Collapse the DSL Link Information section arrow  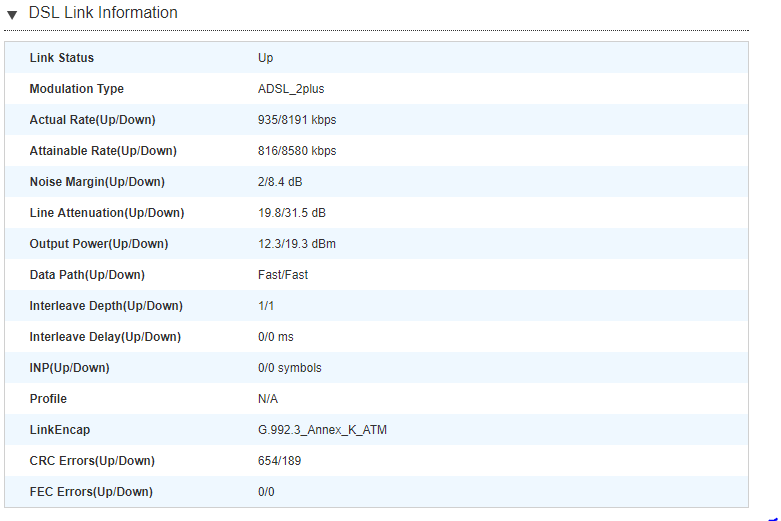click(12, 15)
